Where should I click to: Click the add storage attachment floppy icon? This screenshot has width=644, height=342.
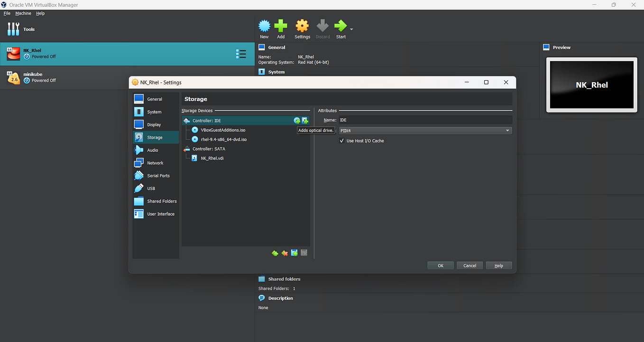(294, 253)
